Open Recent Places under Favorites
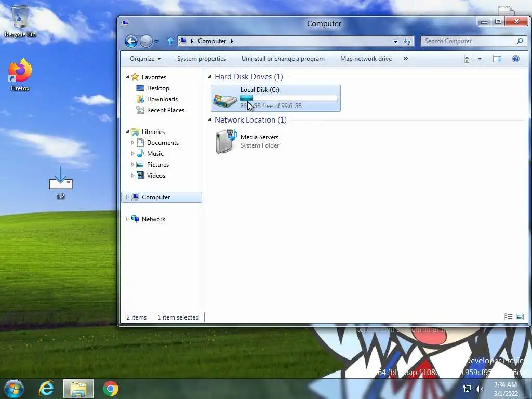Image resolution: width=532 pixels, height=399 pixels. 166,110
